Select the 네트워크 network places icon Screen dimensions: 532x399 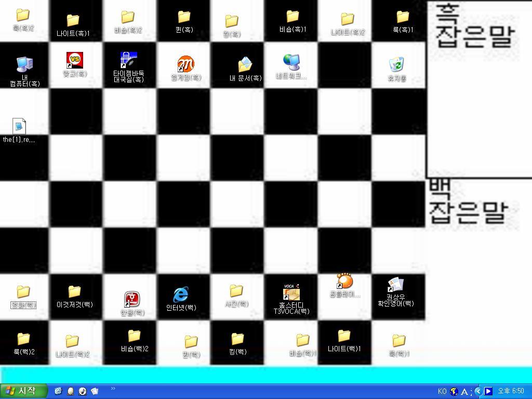(291, 67)
